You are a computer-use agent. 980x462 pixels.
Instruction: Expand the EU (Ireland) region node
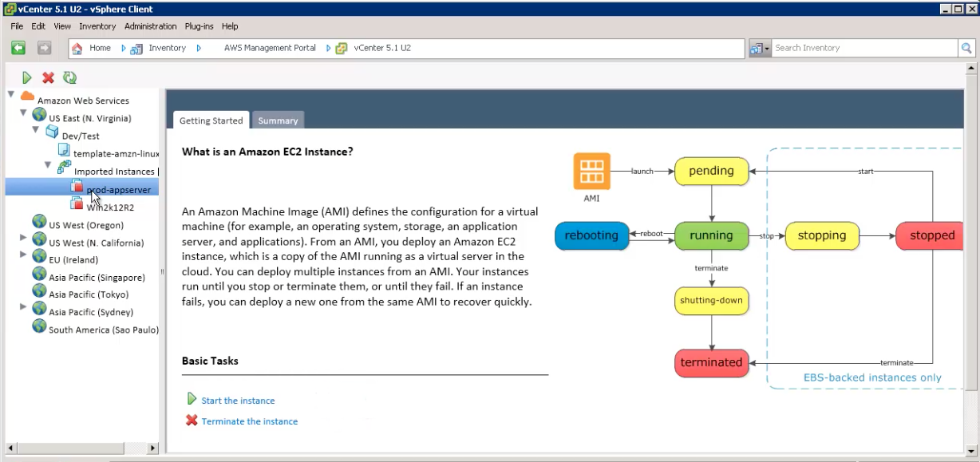24,255
